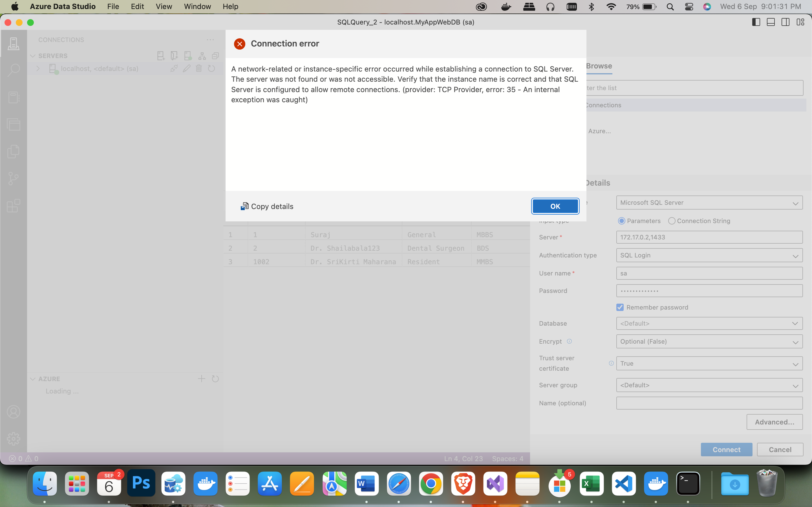This screenshot has height=507, width=812.
Task: Open the Source Control sidebar icon
Action: [14, 178]
